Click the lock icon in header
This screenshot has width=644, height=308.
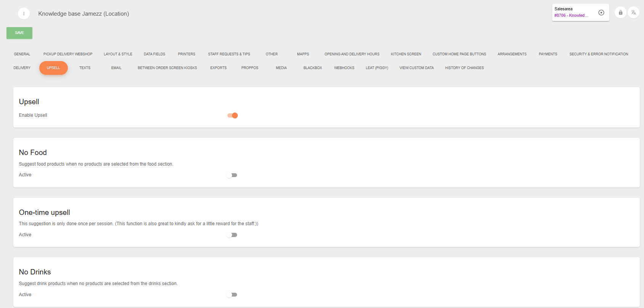[620, 13]
